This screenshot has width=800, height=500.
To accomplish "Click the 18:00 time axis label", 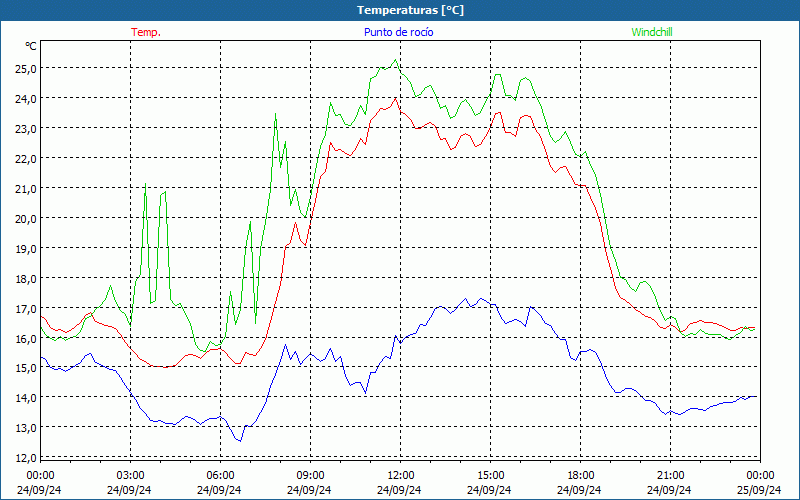I will [581, 476].
